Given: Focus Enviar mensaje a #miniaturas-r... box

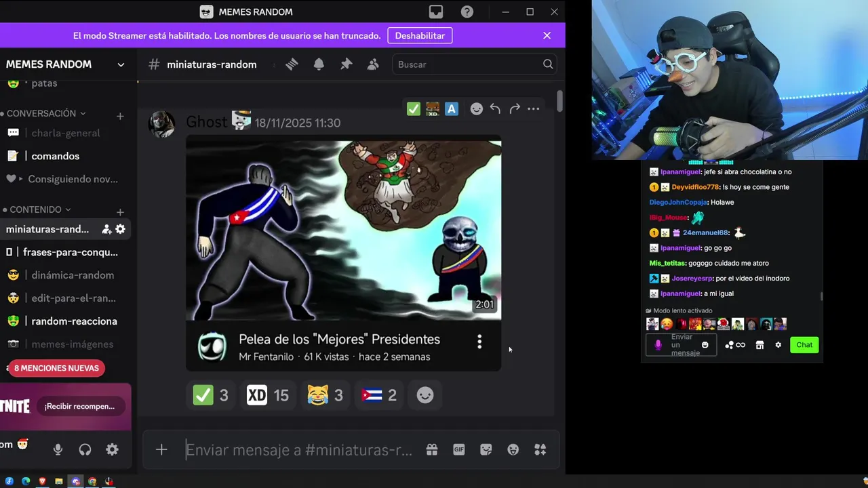Looking at the screenshot, I should pyautogui.click(x=299, y=450).
